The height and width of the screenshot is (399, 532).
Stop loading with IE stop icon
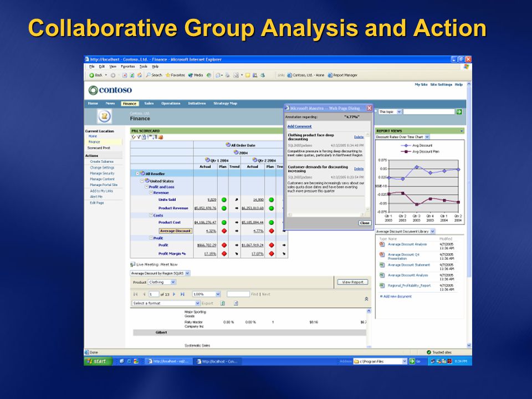125,75
